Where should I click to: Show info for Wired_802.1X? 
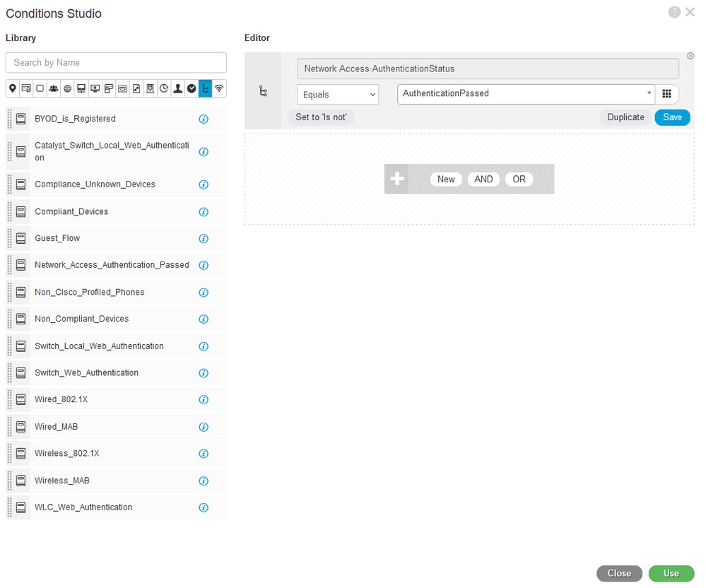(x=204, y=399)
